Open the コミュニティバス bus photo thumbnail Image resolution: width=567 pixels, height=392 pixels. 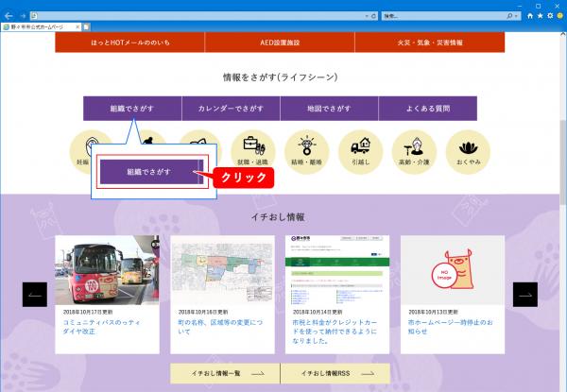[107, 270]
